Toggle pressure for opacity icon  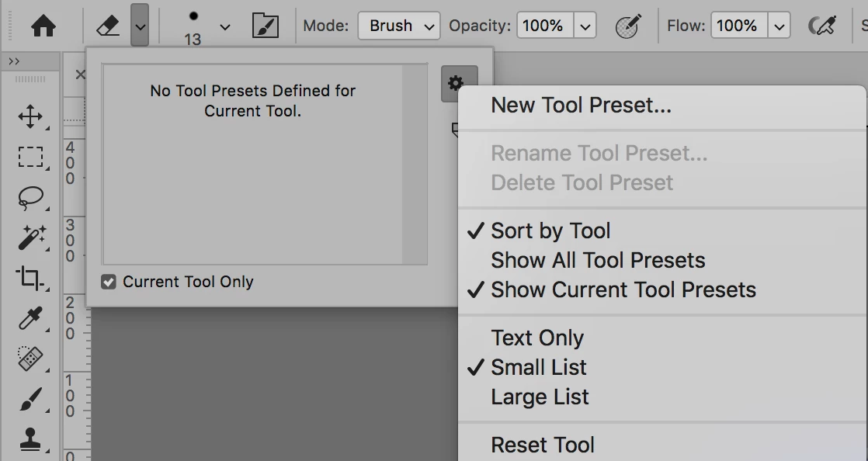[x=627, y=26]
